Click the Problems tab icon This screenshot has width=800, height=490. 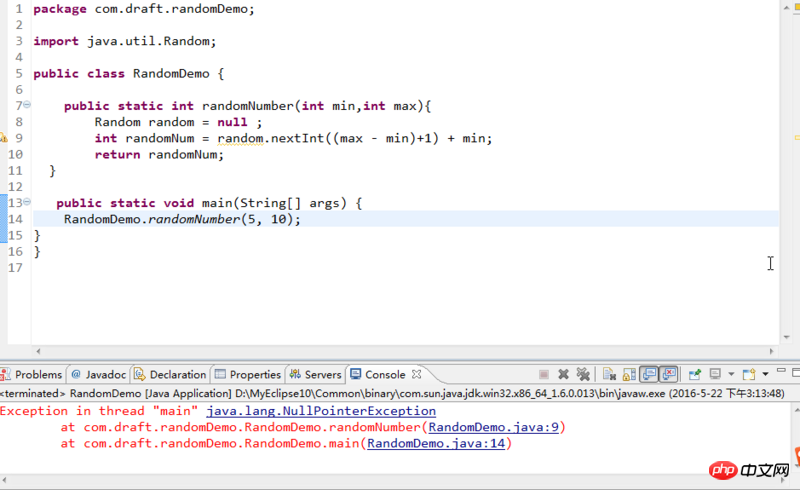(6, 375)
